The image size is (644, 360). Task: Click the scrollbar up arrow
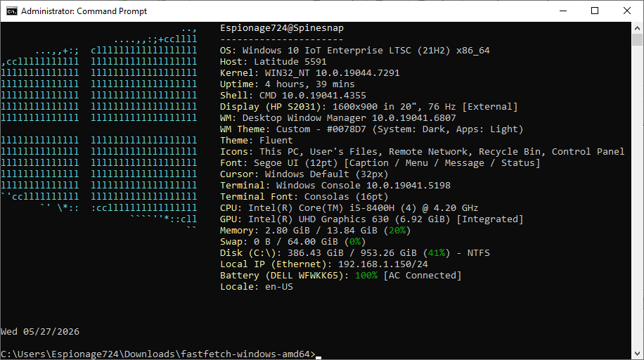click(x=637, y=28)
